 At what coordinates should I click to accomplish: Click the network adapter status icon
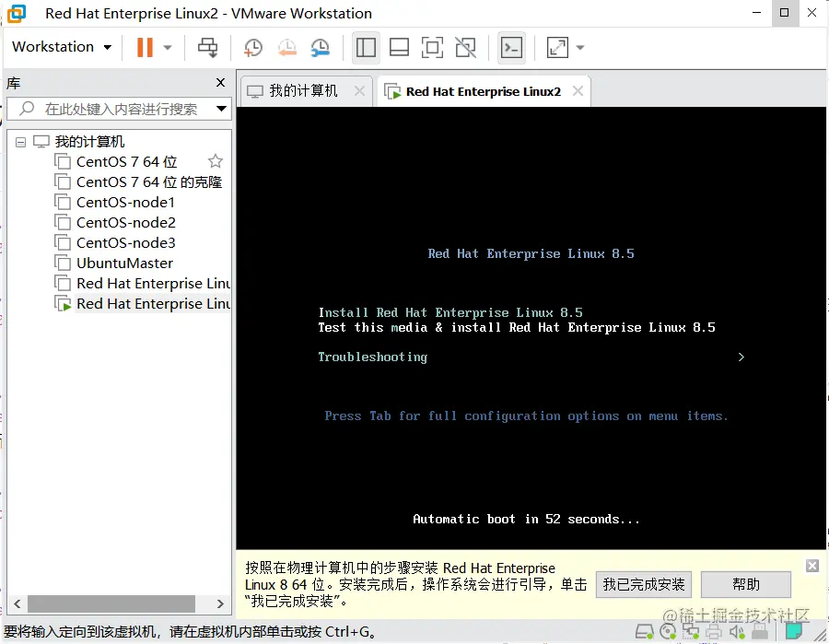[691, 631]
